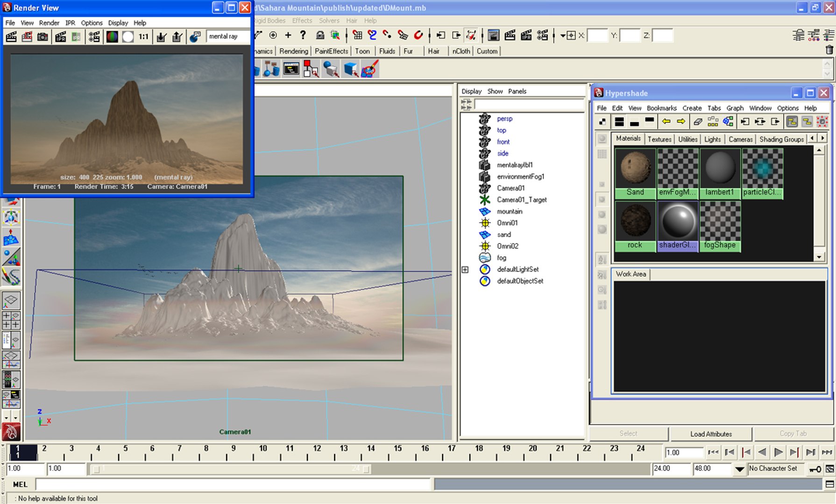The width and height of the screenshot is (836, 504).
Task: Toggle snap to grids
Action: coord(357,35)
